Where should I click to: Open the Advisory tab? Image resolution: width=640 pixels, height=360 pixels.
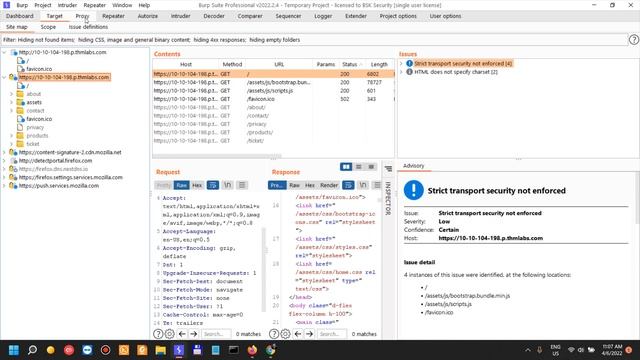[413, 165]
